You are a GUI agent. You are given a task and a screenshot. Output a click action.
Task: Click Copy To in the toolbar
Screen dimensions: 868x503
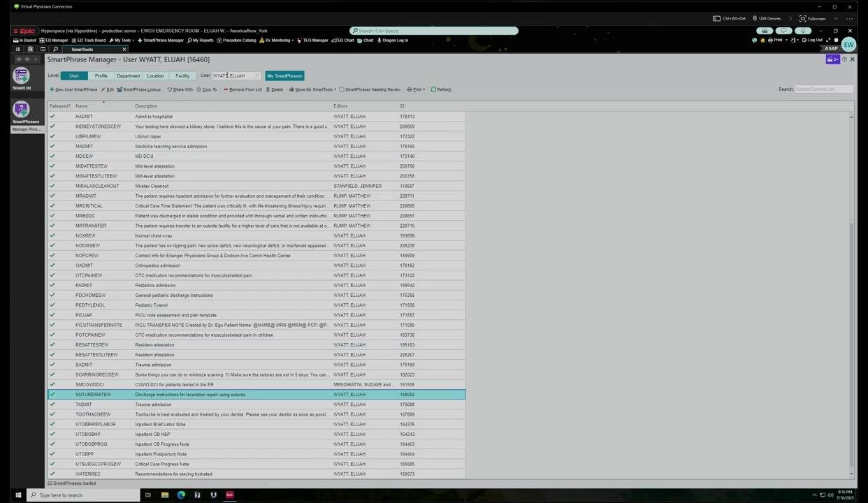(x=207, y=89)
